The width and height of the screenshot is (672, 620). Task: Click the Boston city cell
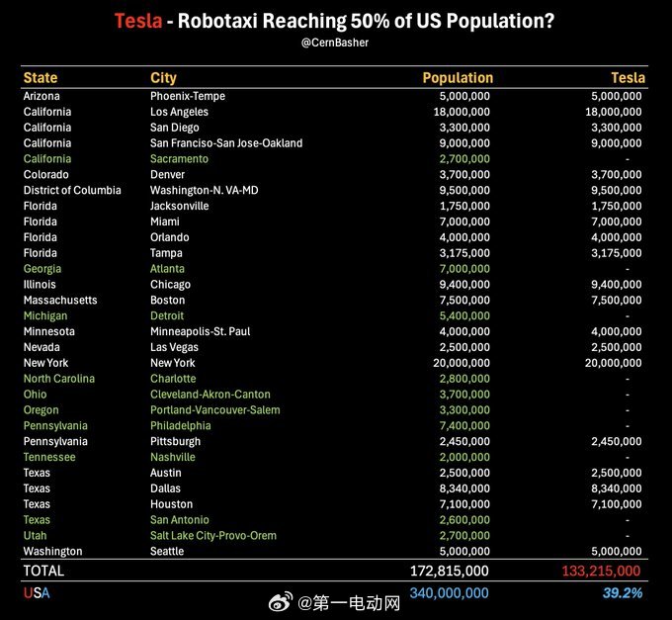coord(168,301)
